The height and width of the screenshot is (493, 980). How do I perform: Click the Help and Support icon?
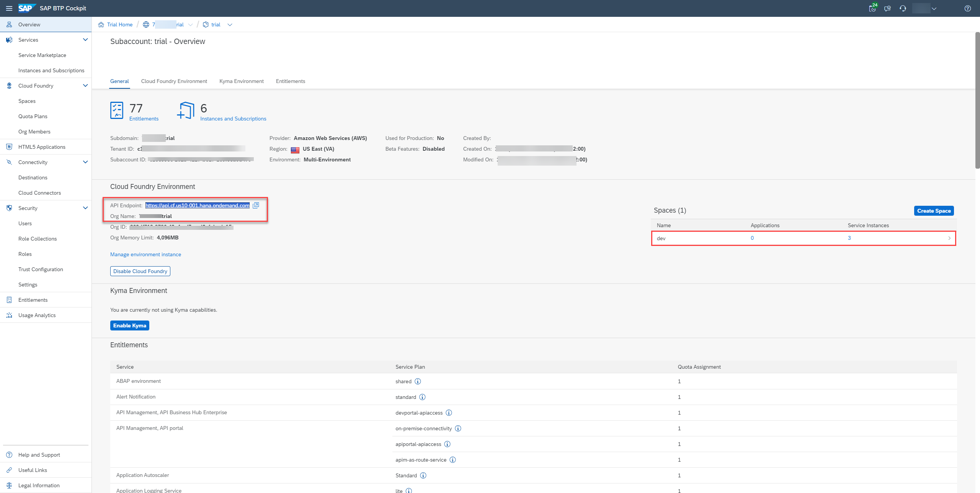tap(9, 455)
